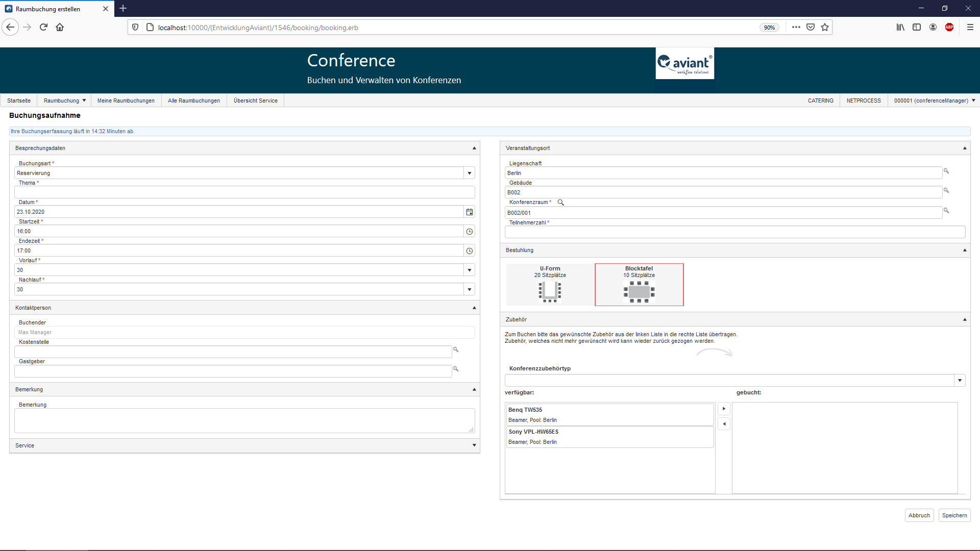Viewport: 980px width, 551px height.
Task: Select Blocktafel seating with 10 Sitzplätze
Action: (639, 285)
